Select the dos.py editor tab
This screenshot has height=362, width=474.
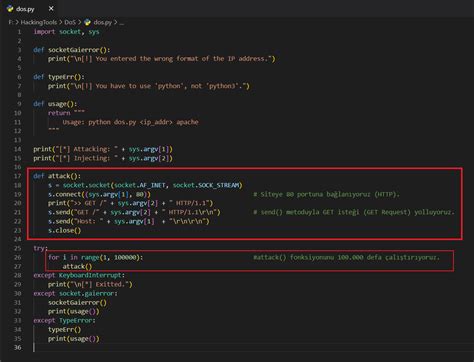(x=30, y=9)
